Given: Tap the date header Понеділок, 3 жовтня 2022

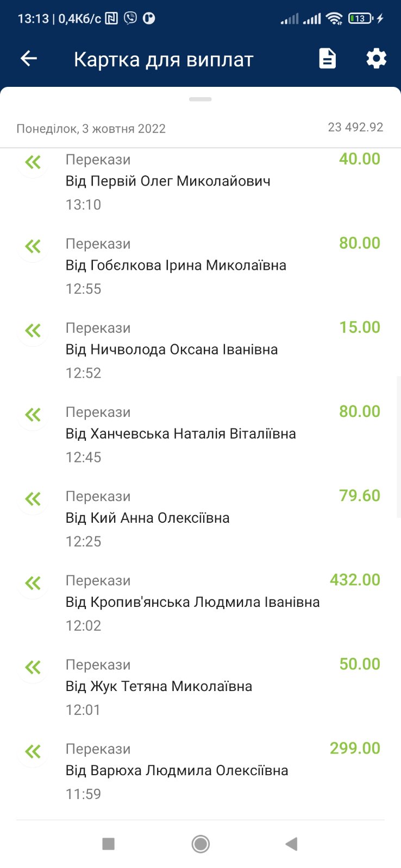Looking at the screenshot, I should coord(91,129).
